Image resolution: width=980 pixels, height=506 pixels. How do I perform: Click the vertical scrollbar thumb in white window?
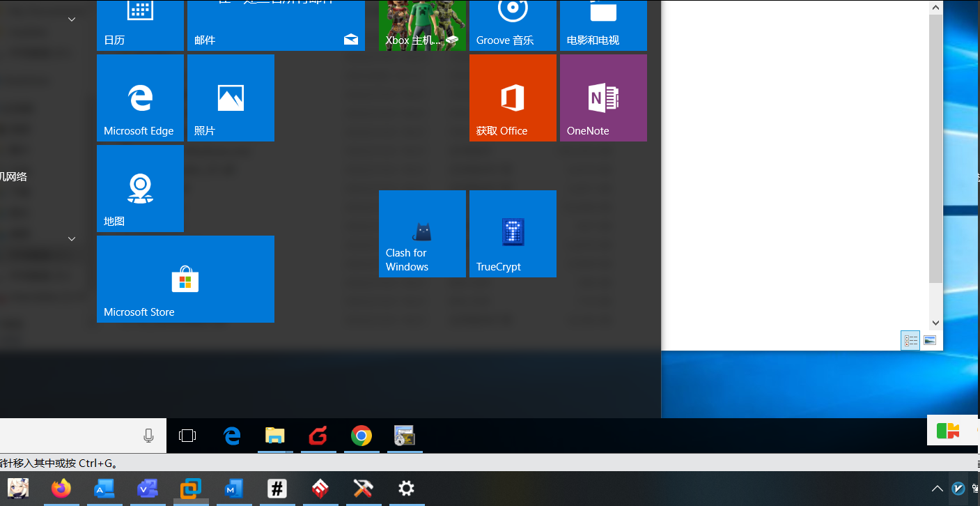(936, 148)
